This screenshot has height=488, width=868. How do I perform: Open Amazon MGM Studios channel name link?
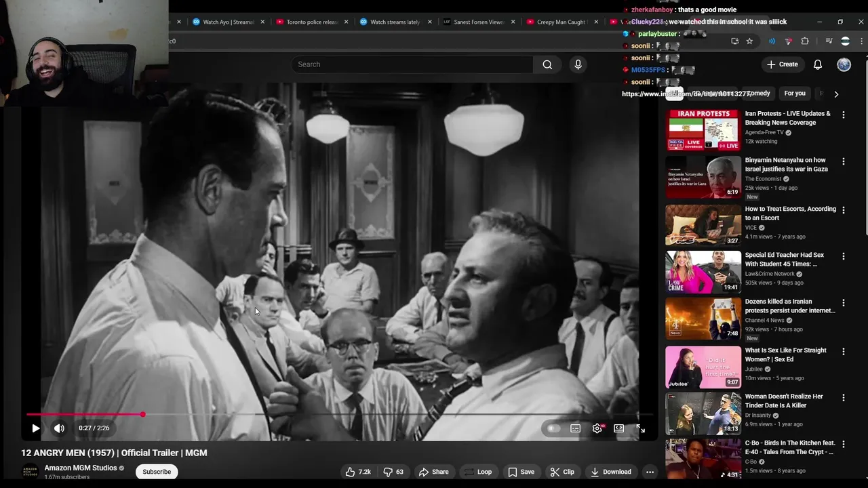click(81, 468)
